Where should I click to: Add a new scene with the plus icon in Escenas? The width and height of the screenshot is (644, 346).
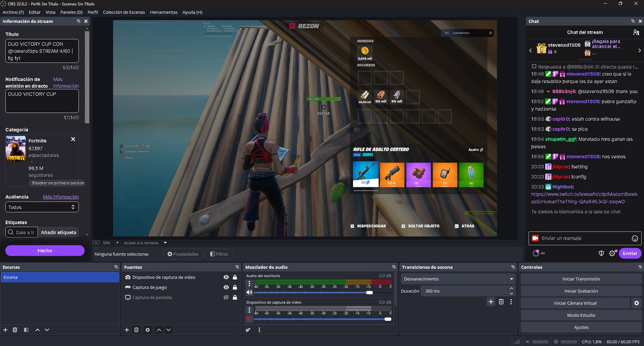[5, 329]
